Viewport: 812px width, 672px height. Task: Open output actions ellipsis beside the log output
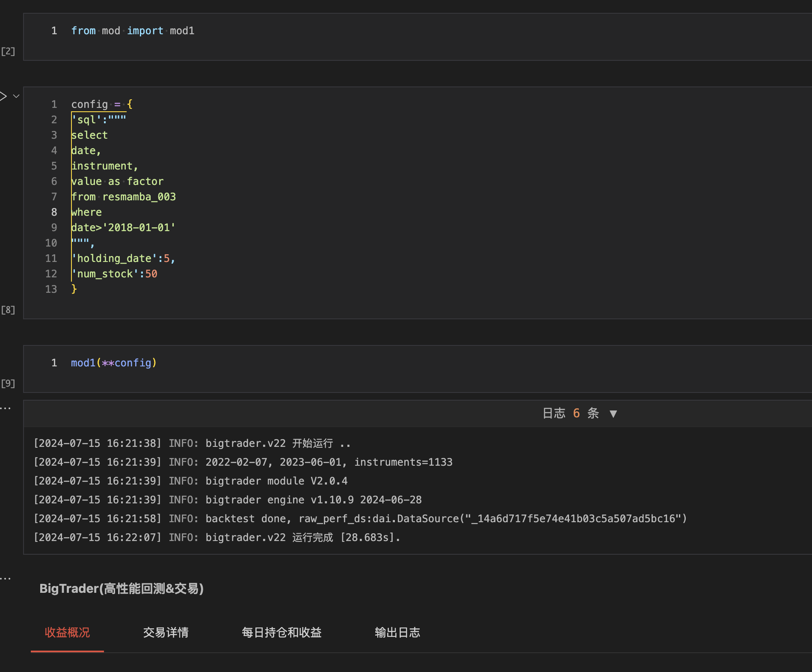(6, 408)
